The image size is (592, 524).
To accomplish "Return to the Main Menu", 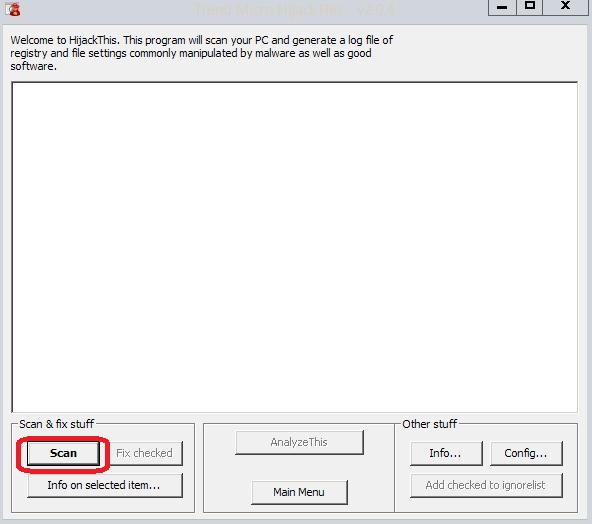I will (x=299, y=492).
